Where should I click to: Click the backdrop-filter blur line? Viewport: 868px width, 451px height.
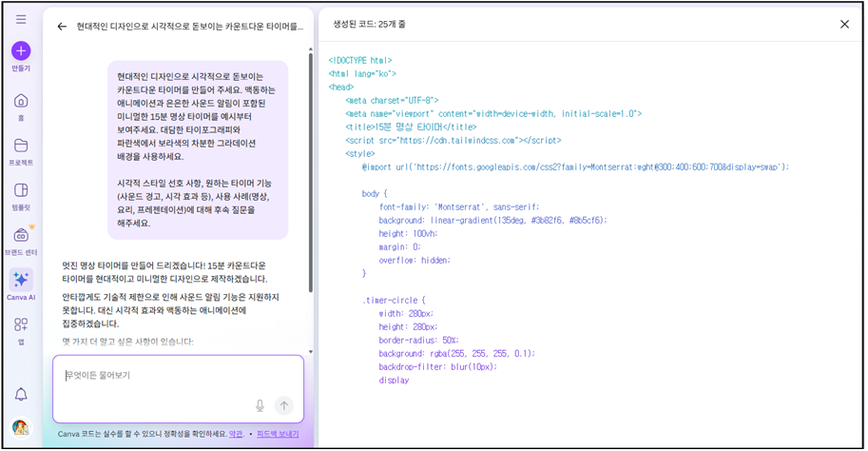[x=438, y=366]
